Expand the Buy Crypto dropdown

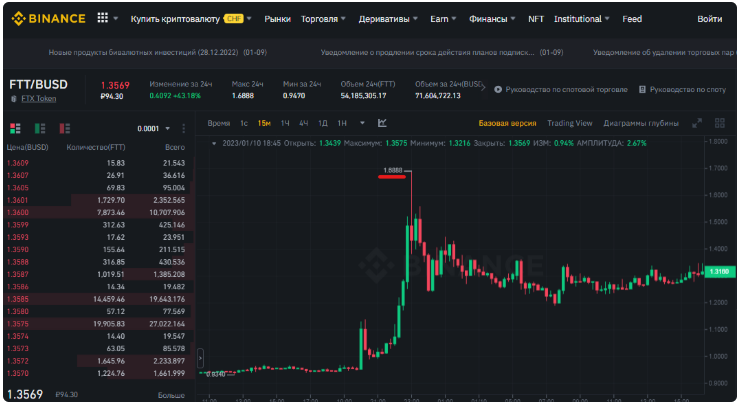coord(191,19)
